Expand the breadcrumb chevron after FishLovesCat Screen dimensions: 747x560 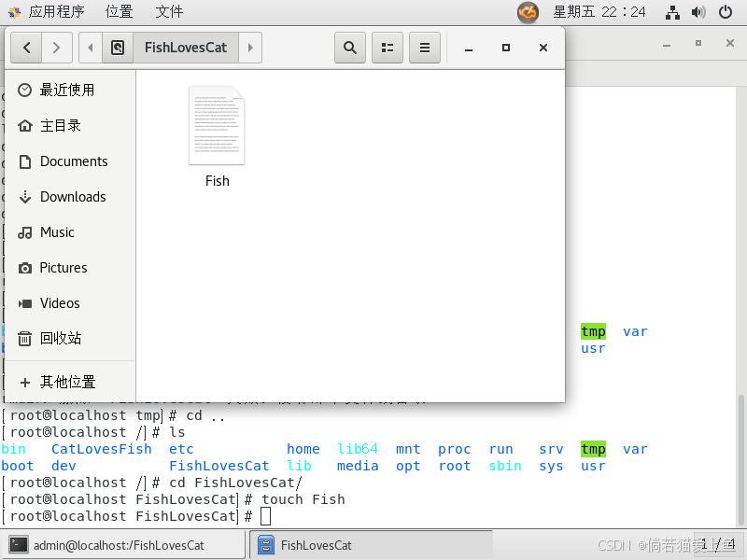click(x=249, y=48)
